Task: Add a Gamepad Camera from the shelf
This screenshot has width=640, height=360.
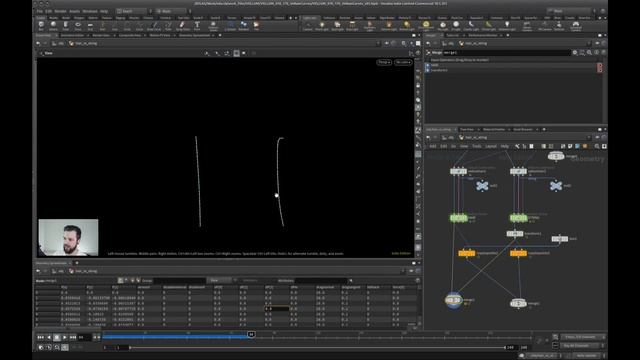Action: tap(576, 26)
